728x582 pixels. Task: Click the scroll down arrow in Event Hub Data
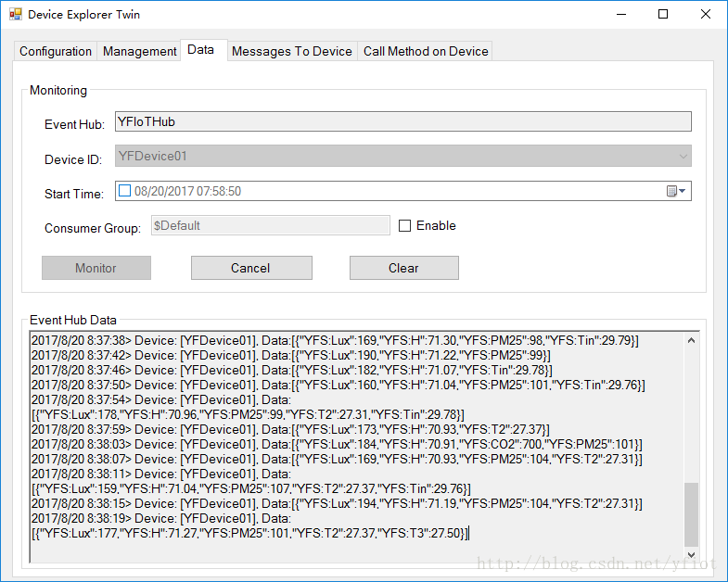coord(691,554)
